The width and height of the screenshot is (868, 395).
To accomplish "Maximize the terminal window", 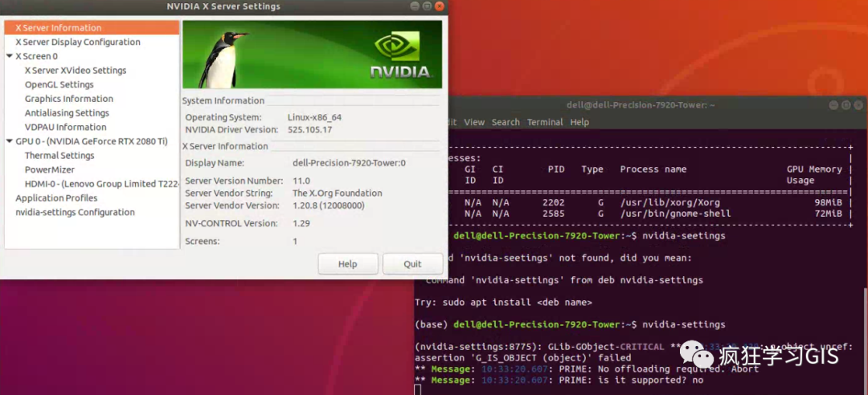I will click(845, 105).
